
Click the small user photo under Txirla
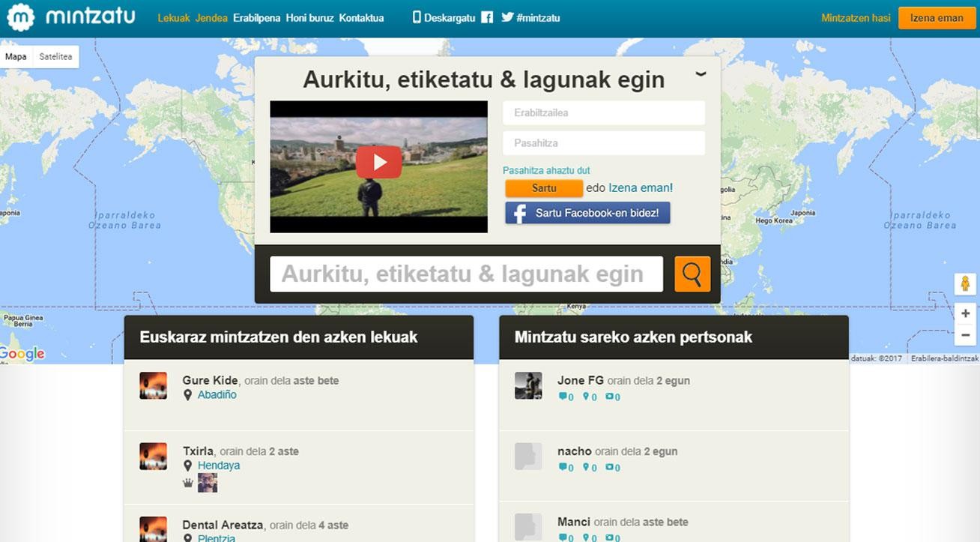208,483
